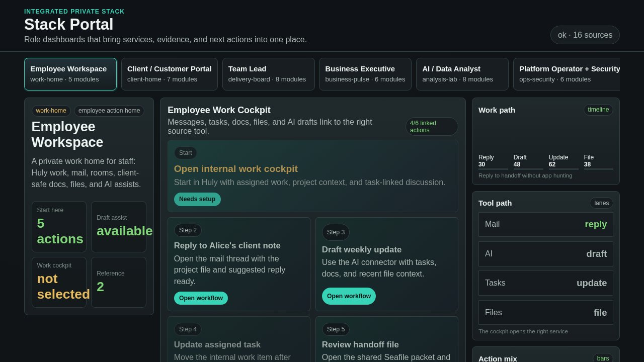Click the Stack Portal title
Image resolution: width=644 pixels, height=362 pixels.
69,25
